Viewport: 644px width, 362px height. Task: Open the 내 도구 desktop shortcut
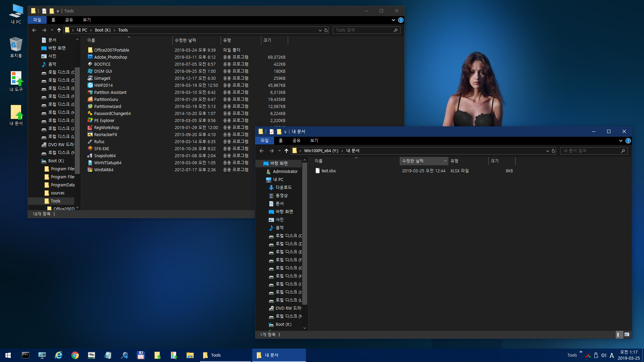coord(16,81)
